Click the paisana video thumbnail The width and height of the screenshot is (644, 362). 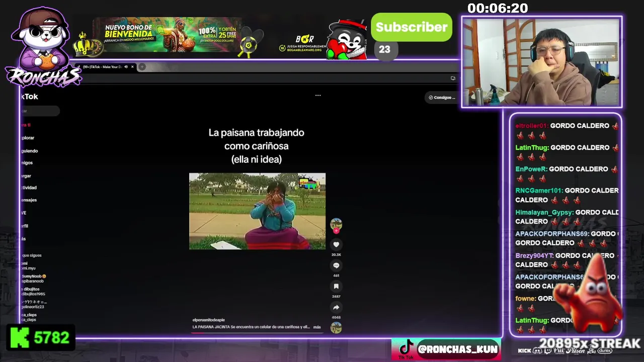(x=257, y=211)
